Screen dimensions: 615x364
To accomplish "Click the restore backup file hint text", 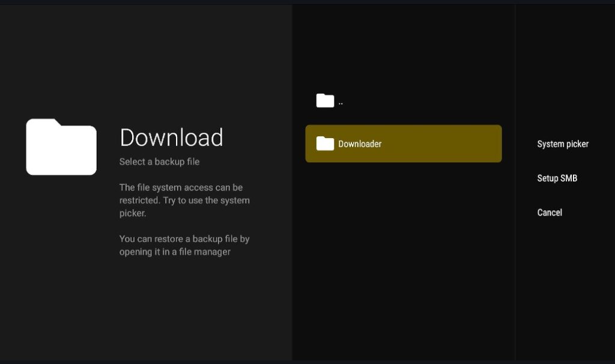I will (184, 245).
